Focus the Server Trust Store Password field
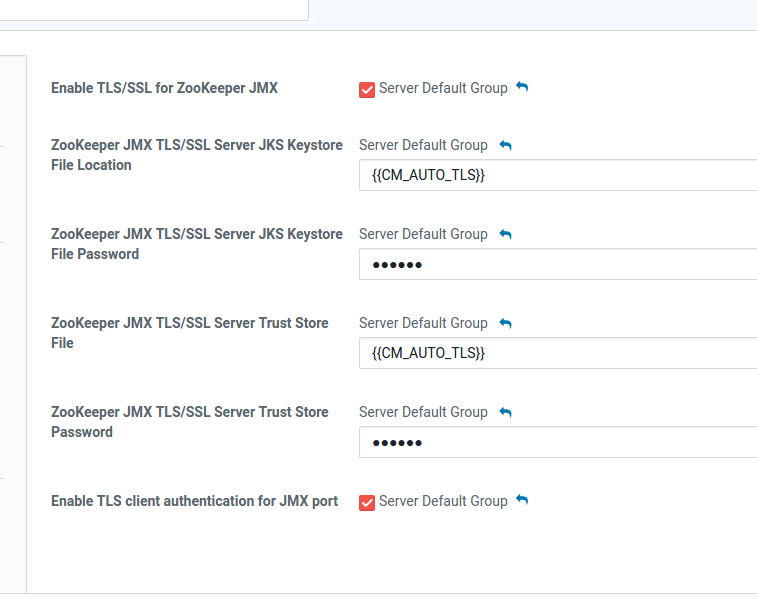This screenshot has width=757, height=599. coord(558,442)
